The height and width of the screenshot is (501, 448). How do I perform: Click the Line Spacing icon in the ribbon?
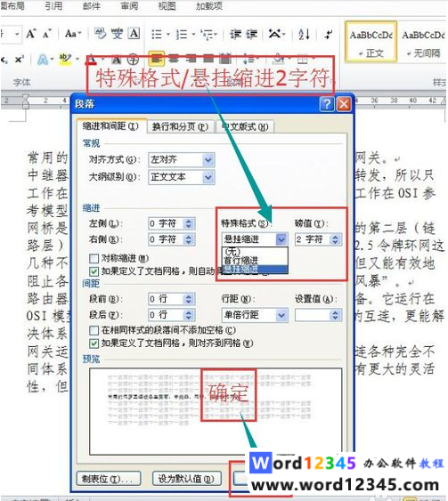coord(248,59)
